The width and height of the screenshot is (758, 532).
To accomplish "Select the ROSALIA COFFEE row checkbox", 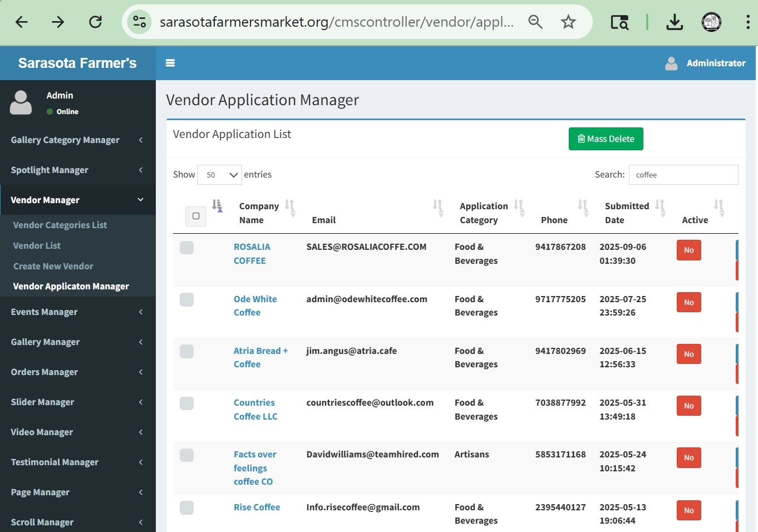I will 187,248.
